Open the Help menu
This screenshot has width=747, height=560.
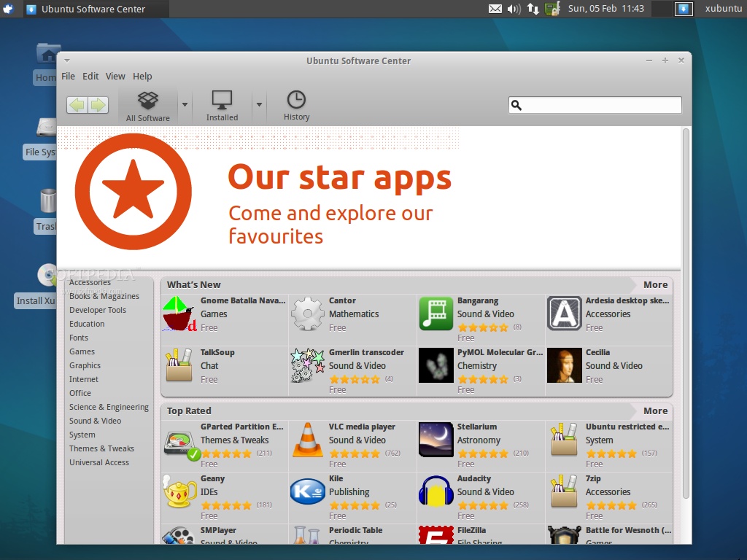pyautogui.click(x=142, y=76)
